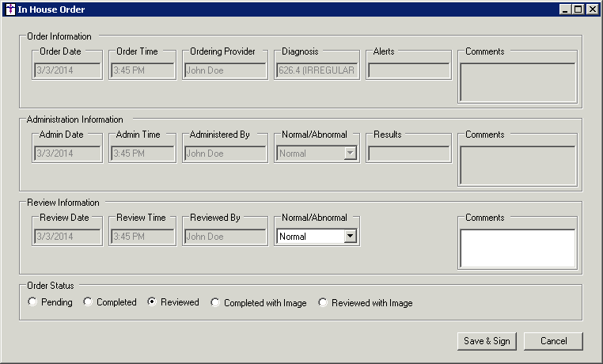Choose the Reviewed status option
The height and width of the screenshot is (364, 603).
(152, 302)
